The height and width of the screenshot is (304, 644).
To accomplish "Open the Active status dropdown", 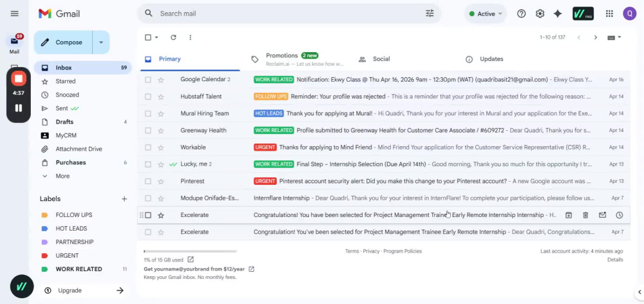I will [486, 14].
